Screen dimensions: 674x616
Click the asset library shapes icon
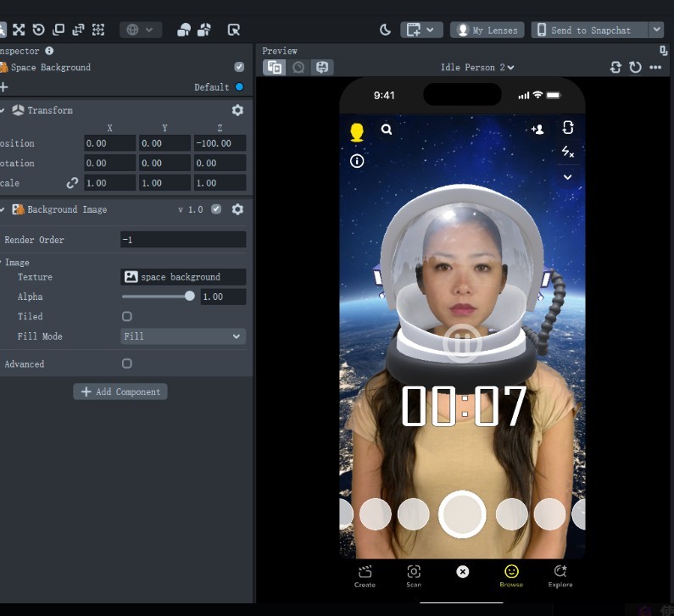click(x=184, y=30)
